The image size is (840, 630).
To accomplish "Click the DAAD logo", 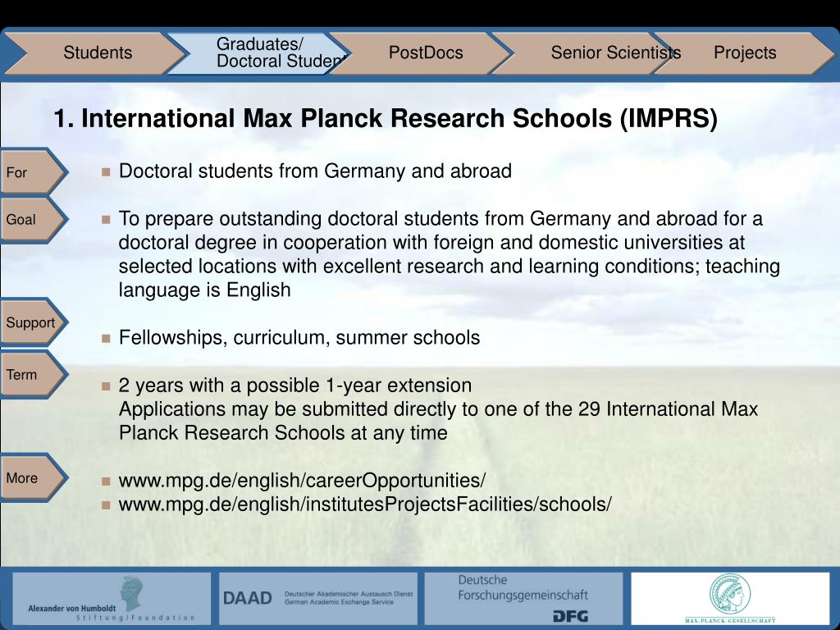I will 318,598.
